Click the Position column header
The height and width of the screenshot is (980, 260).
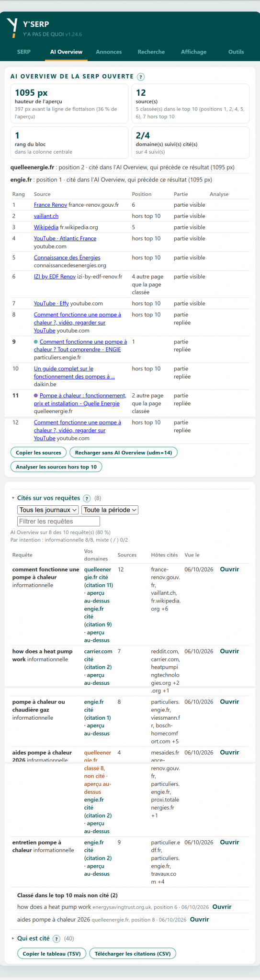pos(142,194)
